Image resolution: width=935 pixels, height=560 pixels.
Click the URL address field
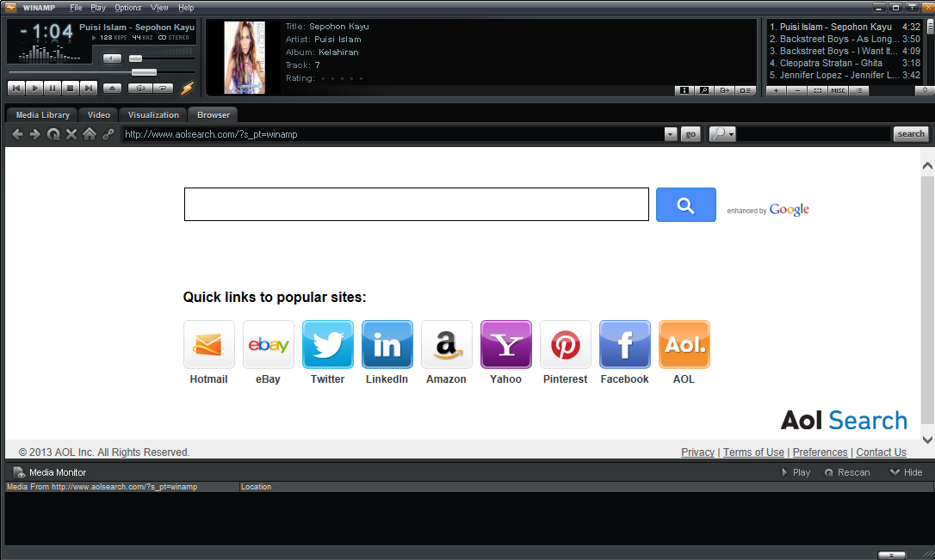click(x=393, y=134)
